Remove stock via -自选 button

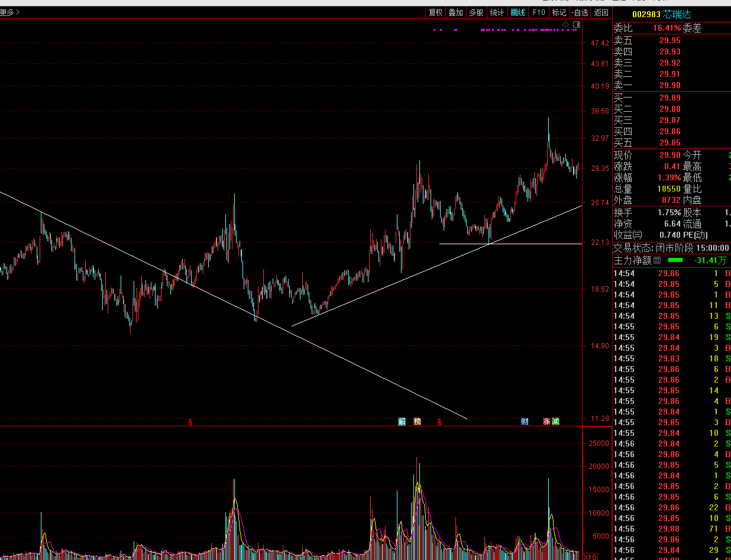point(580,12)
